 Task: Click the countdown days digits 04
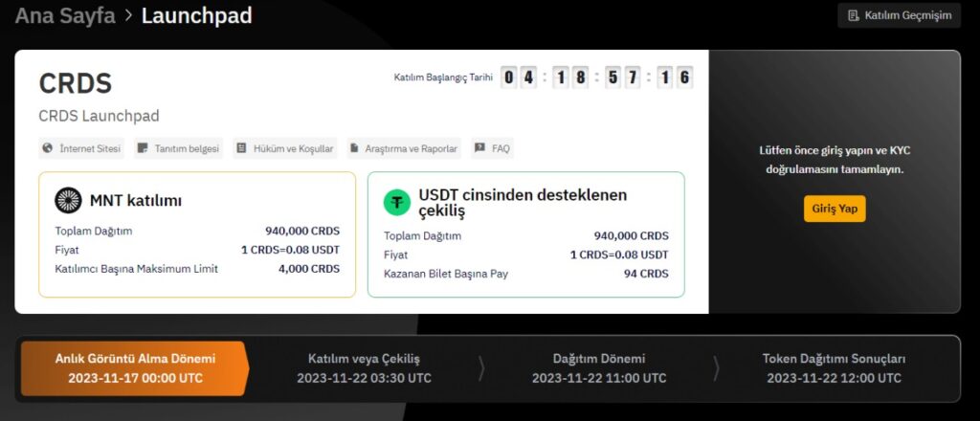519,78
